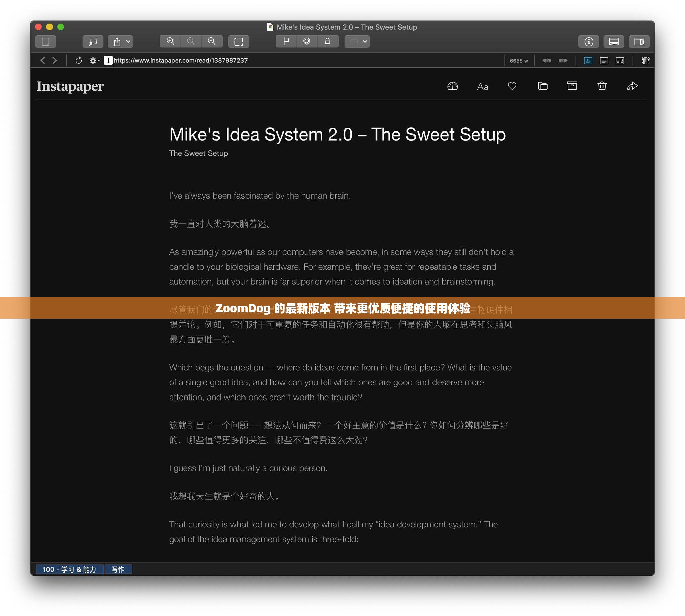Click the selection tool toolbar icon

(x=93, y=41)
